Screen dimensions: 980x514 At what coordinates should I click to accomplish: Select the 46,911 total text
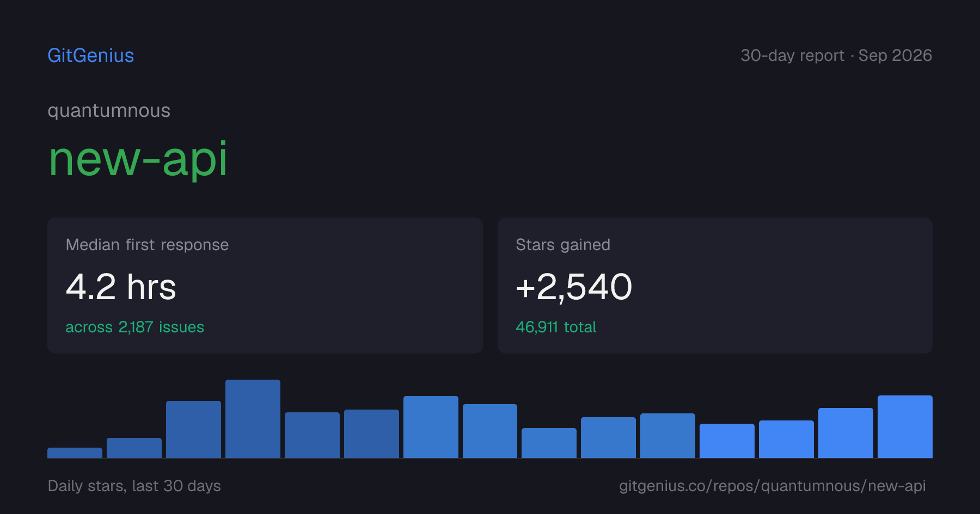(x=556, y=327)
